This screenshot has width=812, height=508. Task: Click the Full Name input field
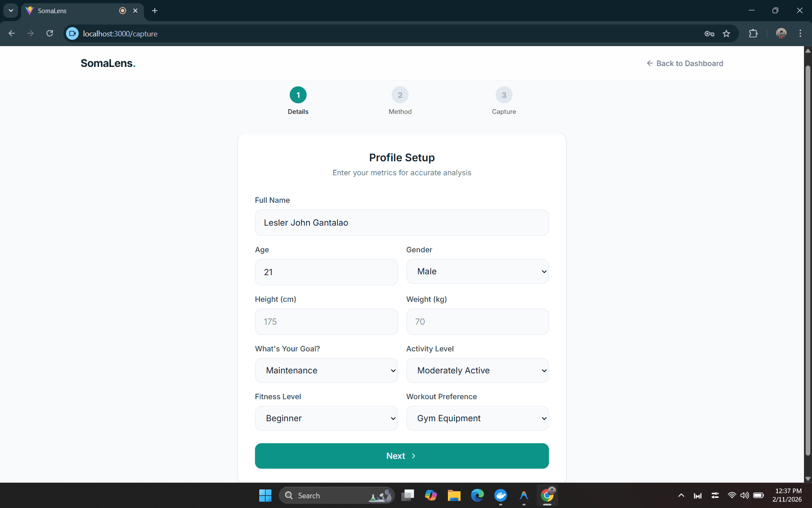402,223
